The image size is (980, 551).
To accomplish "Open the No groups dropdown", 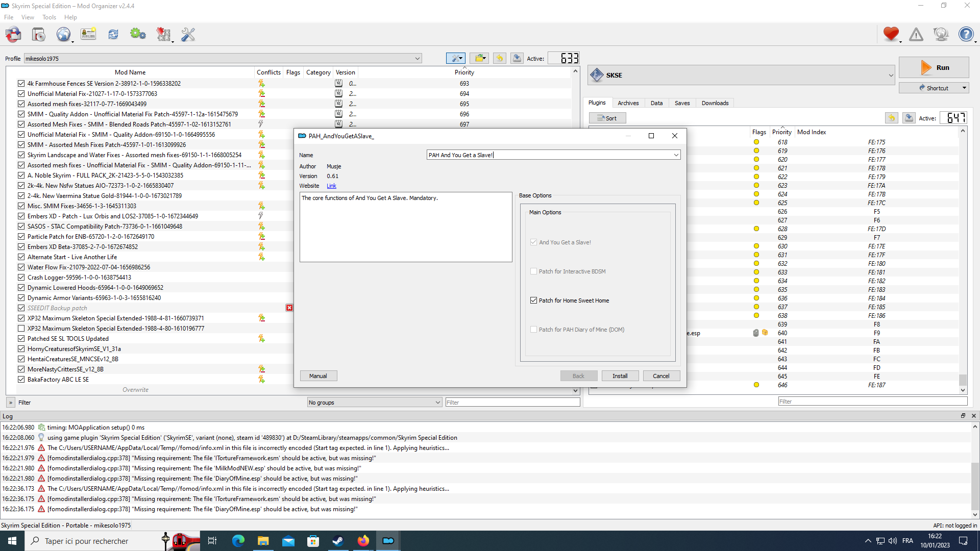I will pos(375,402).
